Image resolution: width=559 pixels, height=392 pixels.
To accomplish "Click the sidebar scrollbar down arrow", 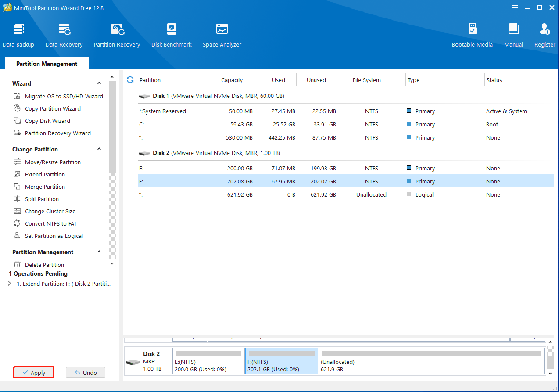I will [x=112, y=264].
